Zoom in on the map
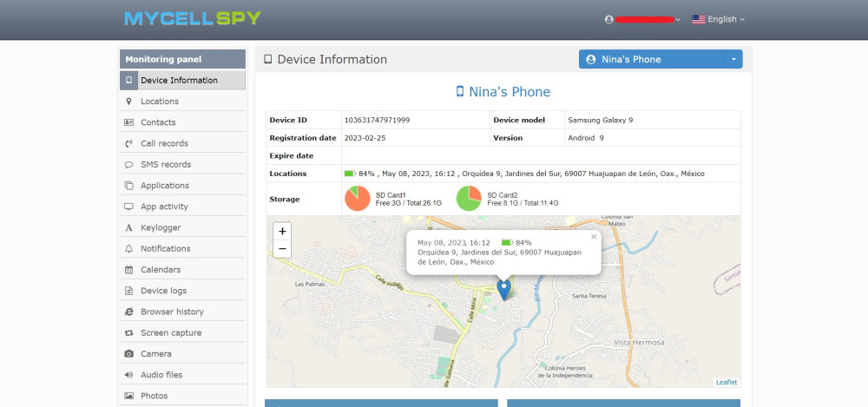 pyautogui.click(x=282, y=232)
